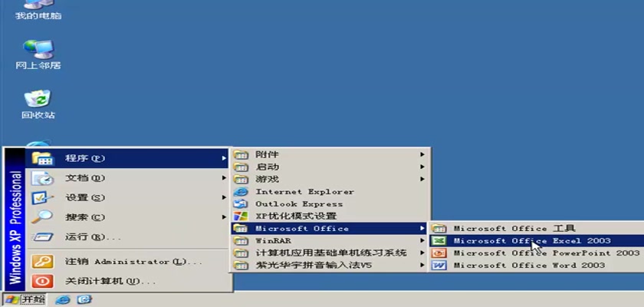The height and width of the screenshot is (307, 644).
Task: Click the WinRAR folder icon
Action: click(241, 240)
